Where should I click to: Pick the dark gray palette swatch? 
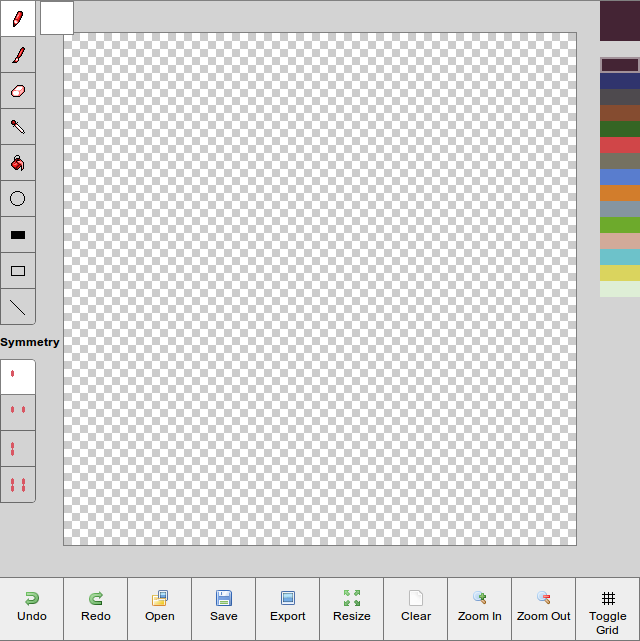(620, 97)
